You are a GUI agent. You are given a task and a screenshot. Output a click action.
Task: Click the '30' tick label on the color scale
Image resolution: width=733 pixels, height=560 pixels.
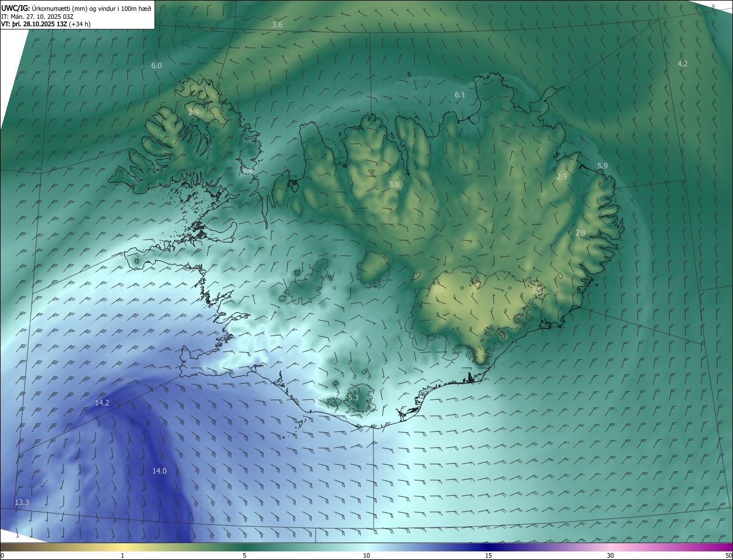pos(610,555)
